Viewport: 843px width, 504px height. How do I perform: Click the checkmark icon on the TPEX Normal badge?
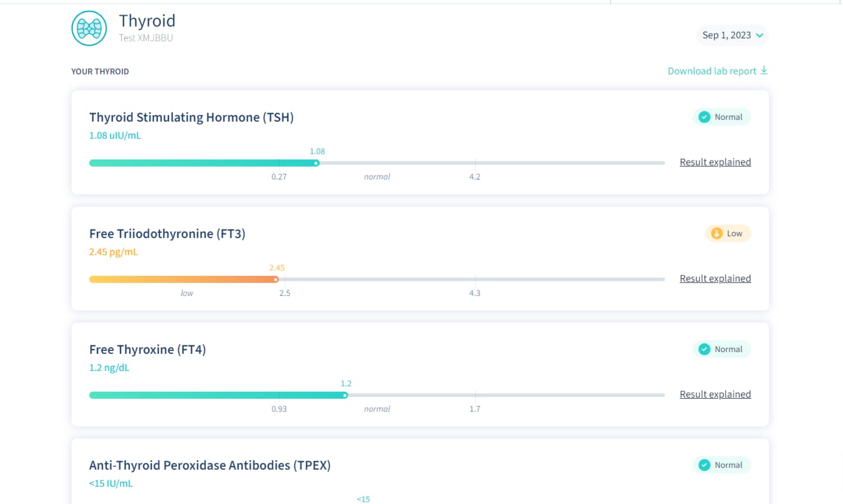click(704, 465)
